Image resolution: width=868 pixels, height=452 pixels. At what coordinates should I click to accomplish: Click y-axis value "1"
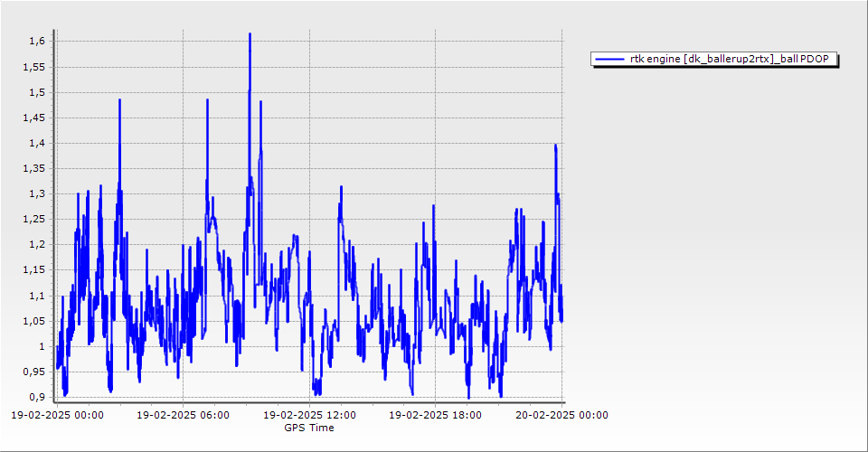pyautogui.click(x=42, y=347)
